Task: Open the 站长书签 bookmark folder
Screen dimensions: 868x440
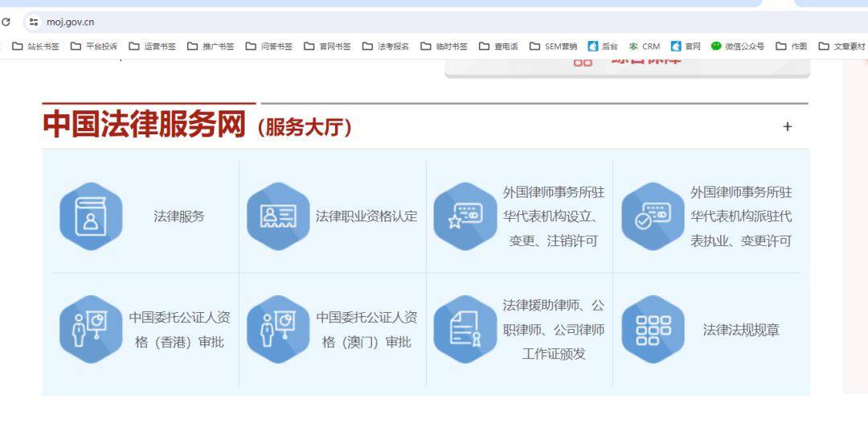Action: pyautogui.click(x=36, y=46)
